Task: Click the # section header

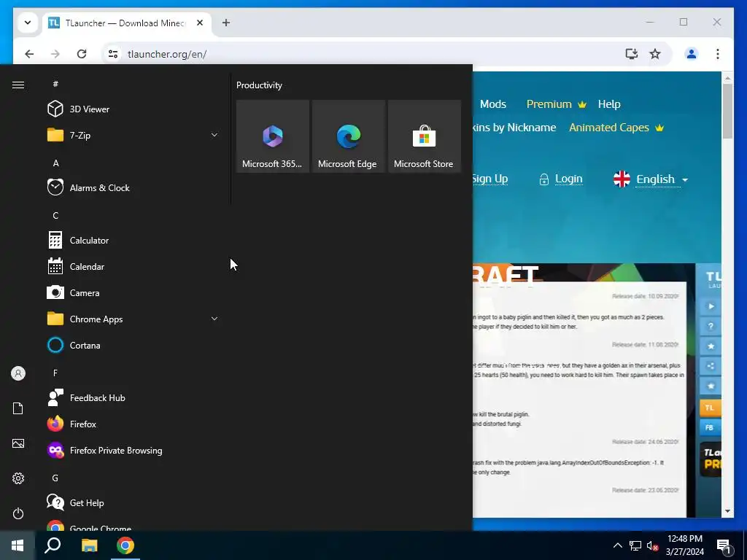Action: coord(55,85)
